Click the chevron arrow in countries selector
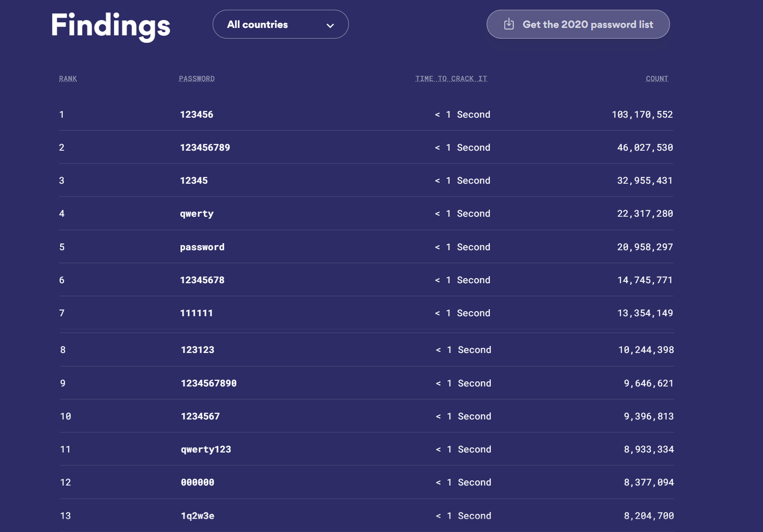Viewport: 763px width, 532px height. [330, 26]
